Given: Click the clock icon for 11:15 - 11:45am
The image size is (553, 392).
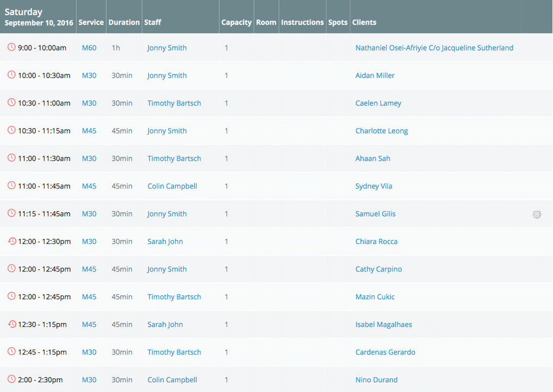Looking at the screenshot, I should (x=11, y=213).
